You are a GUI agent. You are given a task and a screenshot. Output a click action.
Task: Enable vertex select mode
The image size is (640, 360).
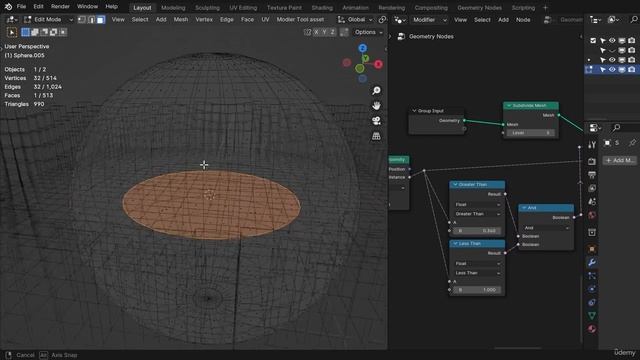pyautogui.click(x=82, y=20)
